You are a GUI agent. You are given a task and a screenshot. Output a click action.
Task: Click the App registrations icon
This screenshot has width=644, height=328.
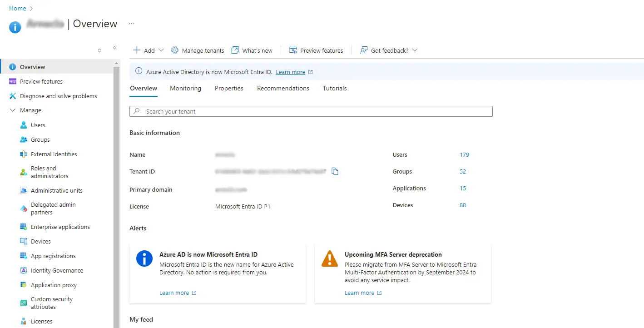pos(24,256)
